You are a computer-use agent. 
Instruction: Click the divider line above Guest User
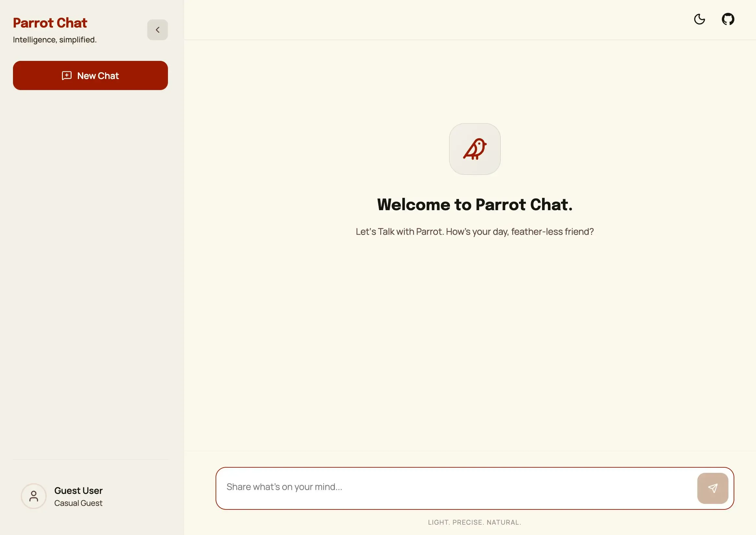point(91,460)
